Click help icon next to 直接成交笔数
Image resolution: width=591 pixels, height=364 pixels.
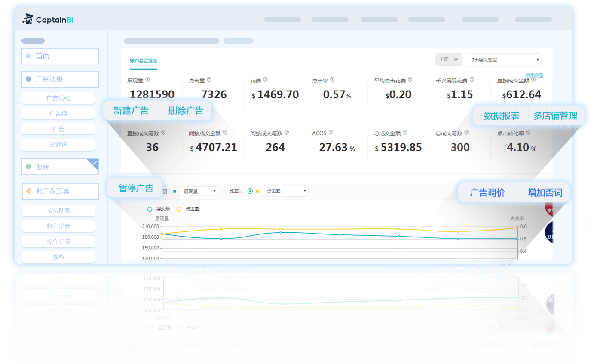[163, 133]
